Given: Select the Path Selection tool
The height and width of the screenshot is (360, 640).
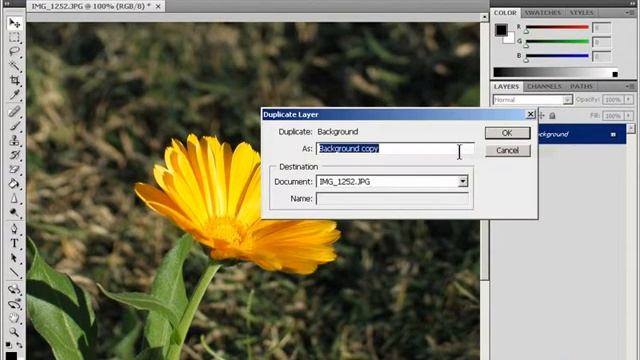Looking at the screenshot, I should tap(14, 258).
